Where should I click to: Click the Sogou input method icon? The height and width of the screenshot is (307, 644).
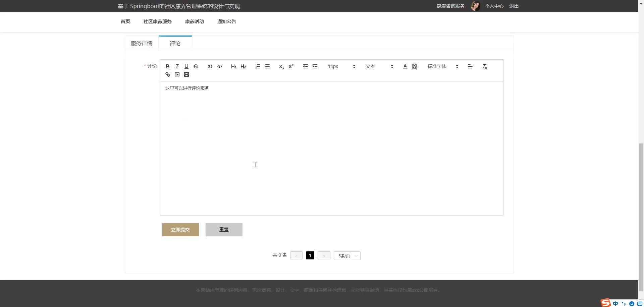tap(606, 303)
